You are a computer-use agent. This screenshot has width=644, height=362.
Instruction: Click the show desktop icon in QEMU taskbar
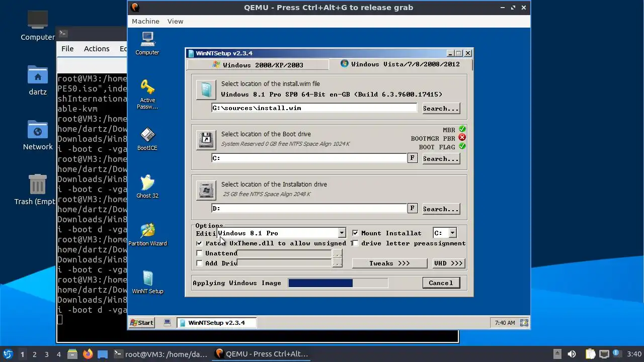[168, 322]
